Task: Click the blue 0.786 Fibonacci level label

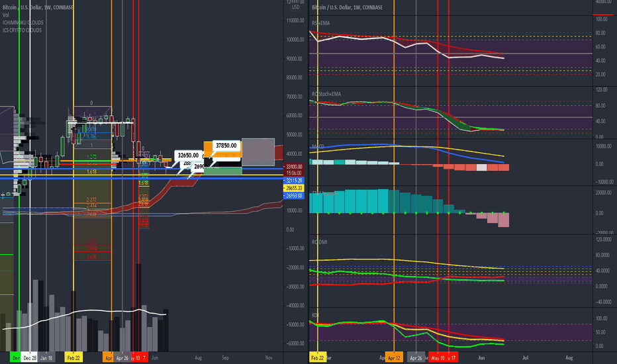Action: coord(91,136)
